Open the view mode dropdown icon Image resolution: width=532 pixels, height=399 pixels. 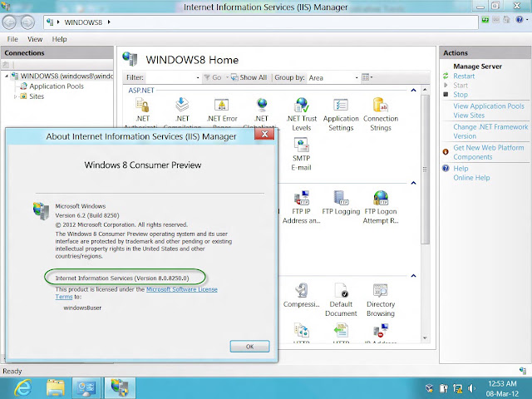pyautogui.click(x=367, y=77)
